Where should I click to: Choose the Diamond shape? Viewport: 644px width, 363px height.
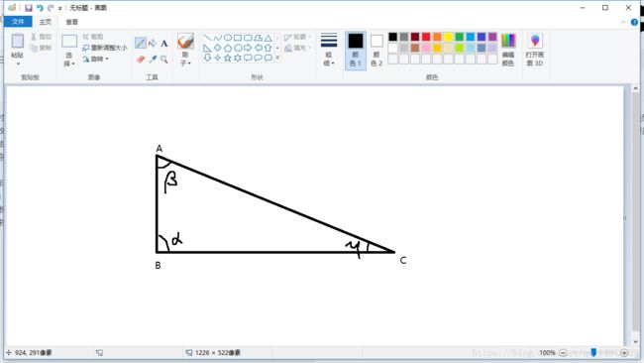[218, 48]
